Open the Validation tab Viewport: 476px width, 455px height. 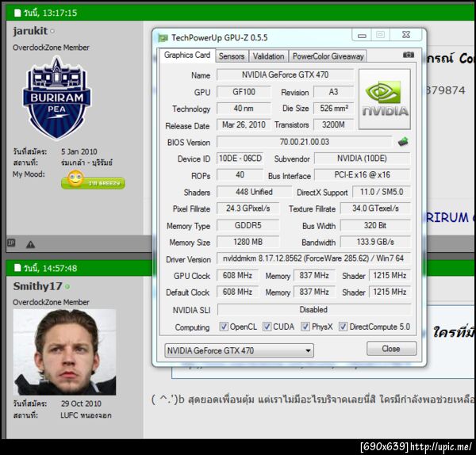(x=268, y=56)
